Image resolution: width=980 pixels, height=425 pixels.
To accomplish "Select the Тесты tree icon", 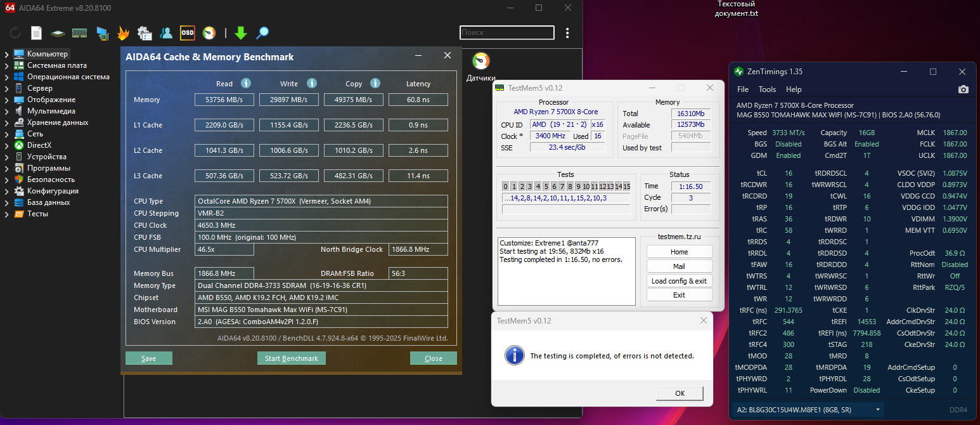I will pos(19,214).
